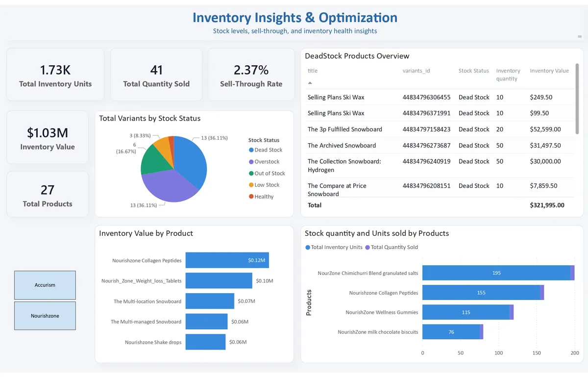The width and height of the screenshot is (588, 377).
Task: Sort table by Stock Status column header
Action: coord(474,71)
